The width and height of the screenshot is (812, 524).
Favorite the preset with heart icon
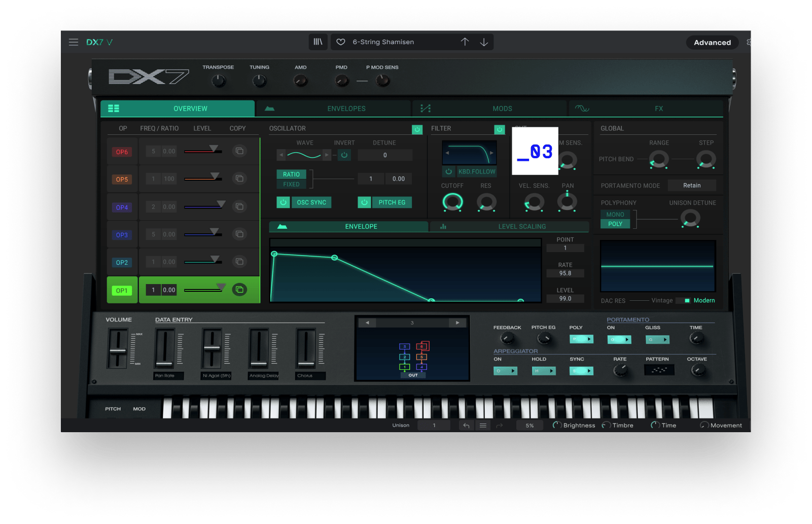coord(341,42)
